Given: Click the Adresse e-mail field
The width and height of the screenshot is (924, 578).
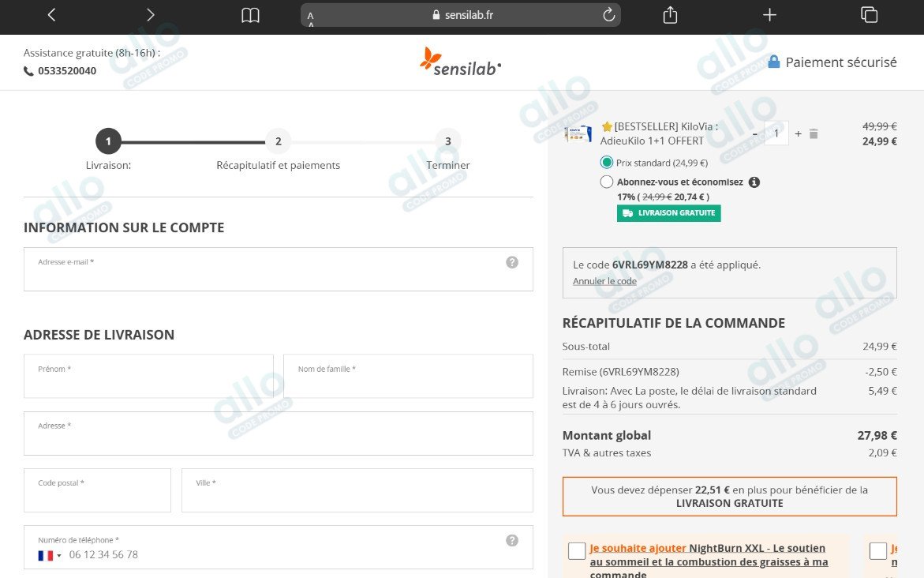Looking at the screenshot, I should pos(278,269).
